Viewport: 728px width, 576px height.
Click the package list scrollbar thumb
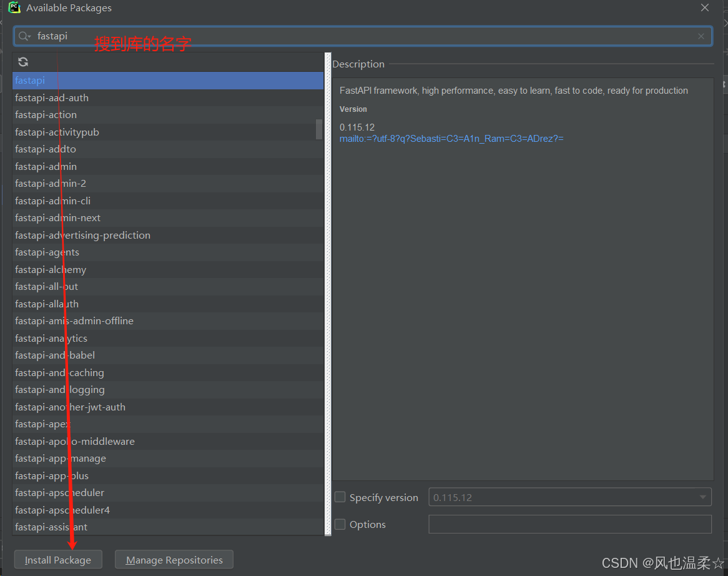coord(319,129)
